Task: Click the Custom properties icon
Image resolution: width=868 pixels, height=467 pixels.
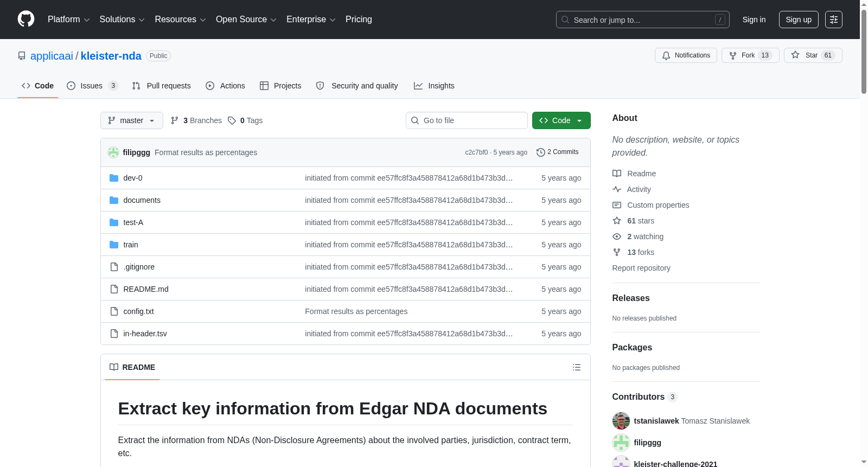Action: click(617, 205)
